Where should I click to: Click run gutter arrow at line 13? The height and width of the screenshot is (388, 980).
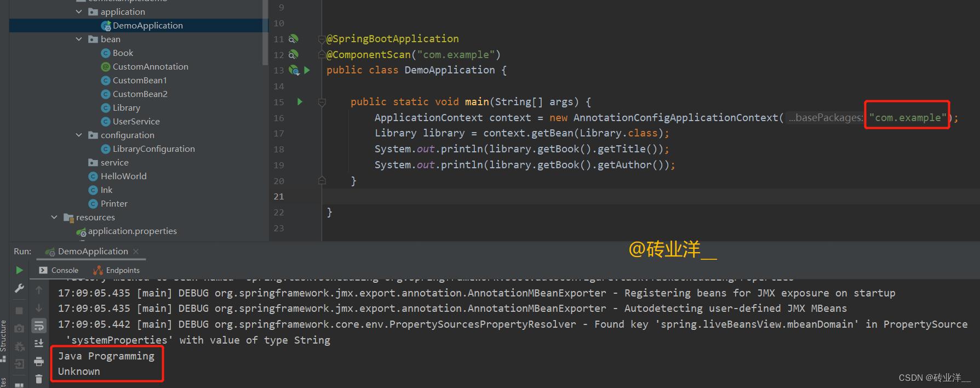coord(307,70)
